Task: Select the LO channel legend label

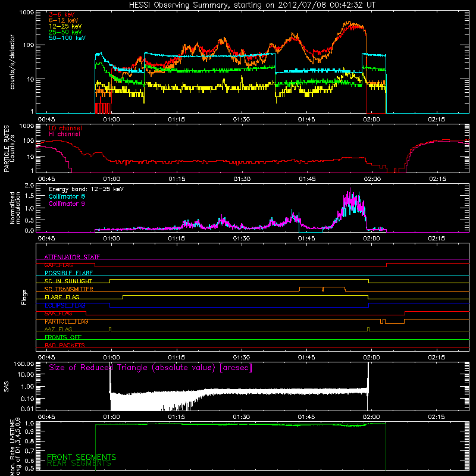Action: click(x=65, y=128)
